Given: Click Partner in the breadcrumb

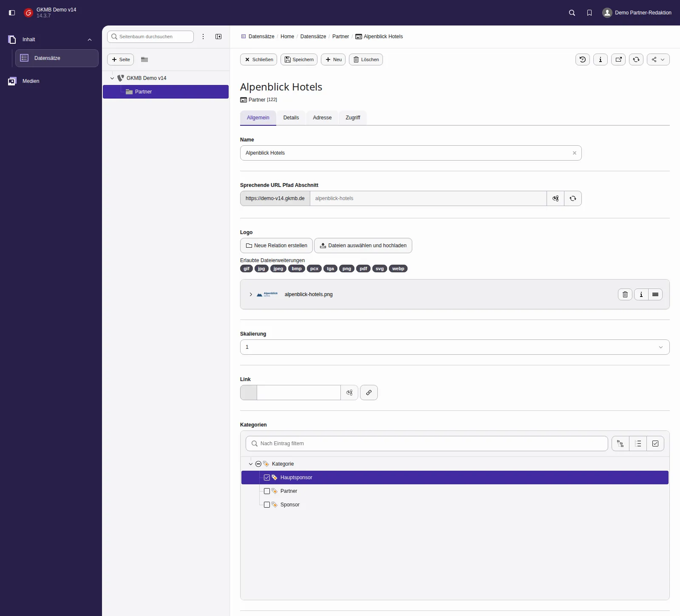Looking at the screenshot, I should coord(340,37).
